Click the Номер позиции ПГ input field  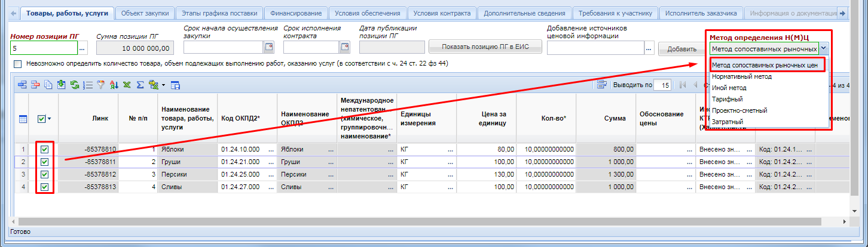(44, 48)
